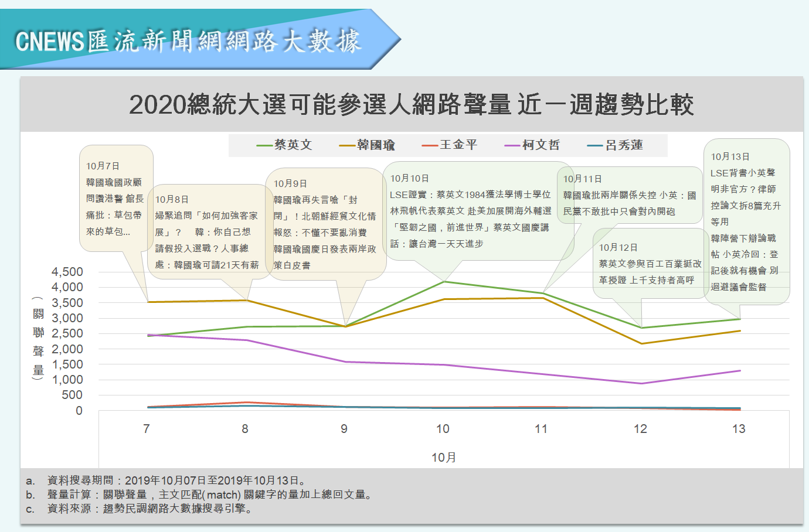This screenshot has width=809, height=532.
Task: Open the 10月7日 callout annotation
Action: tap(116, 199)
